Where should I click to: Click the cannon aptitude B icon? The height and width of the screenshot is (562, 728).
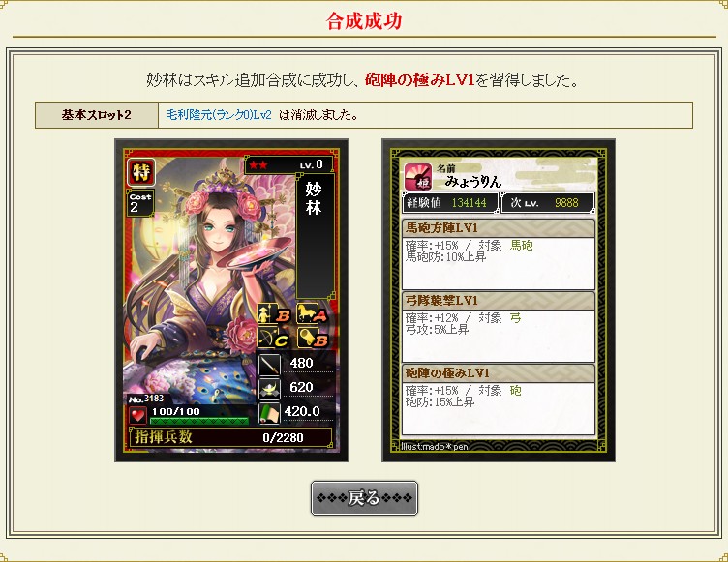[x=312, y=339]
